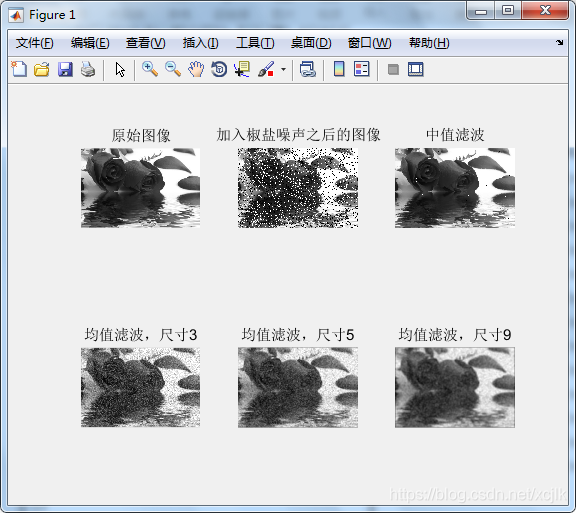Activate the Zoom Out magnifier tool
The width and height of the screenshot is (576, 513).
(x=173, y=69)
